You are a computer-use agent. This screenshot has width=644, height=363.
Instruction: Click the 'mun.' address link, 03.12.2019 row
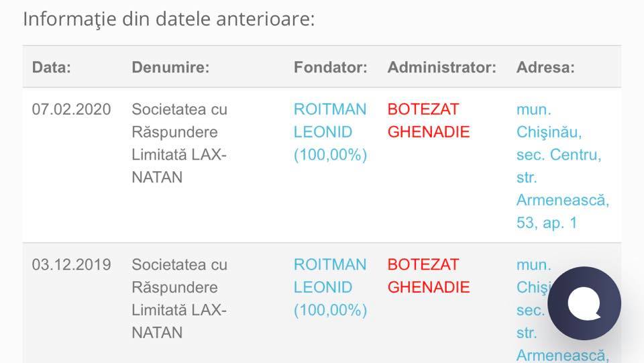tap(533, 264)
